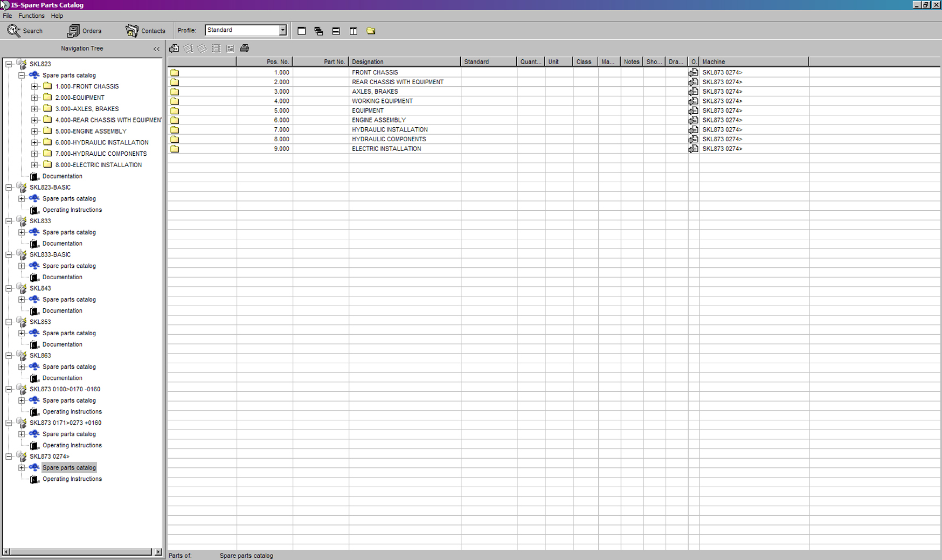Click the single window layout icon

pyautogui.click(x=302, y=31)
